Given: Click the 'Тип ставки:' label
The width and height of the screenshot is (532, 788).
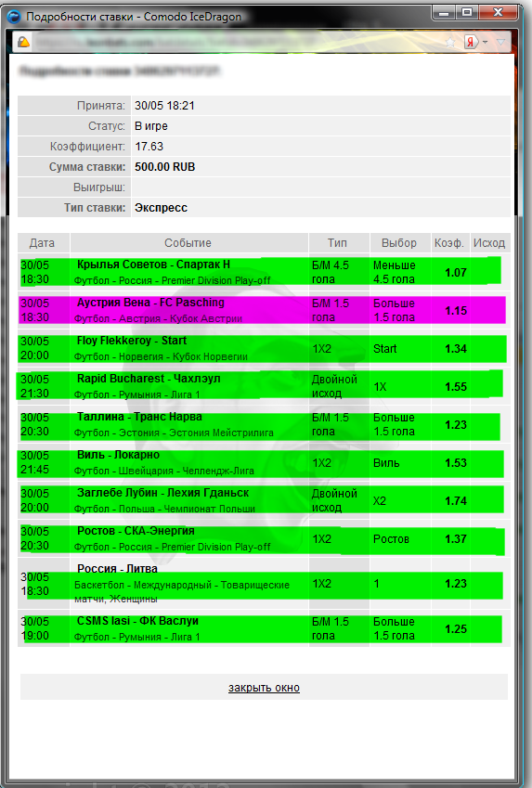Looking at the screenshot, I should click(95, 208).
